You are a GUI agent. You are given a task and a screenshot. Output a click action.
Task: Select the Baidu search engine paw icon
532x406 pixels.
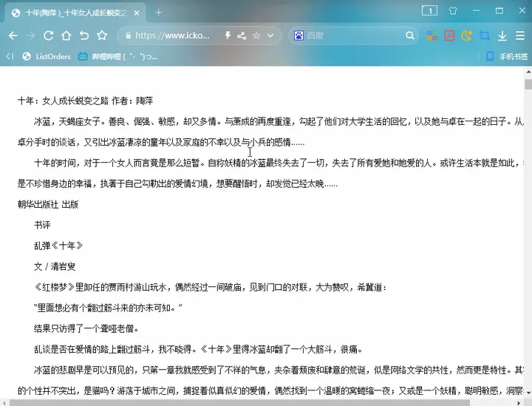[299, 35]
